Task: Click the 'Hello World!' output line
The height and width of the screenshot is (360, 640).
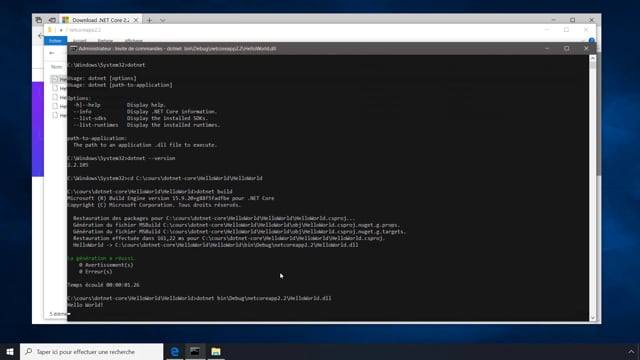Action: click(85, 305)
